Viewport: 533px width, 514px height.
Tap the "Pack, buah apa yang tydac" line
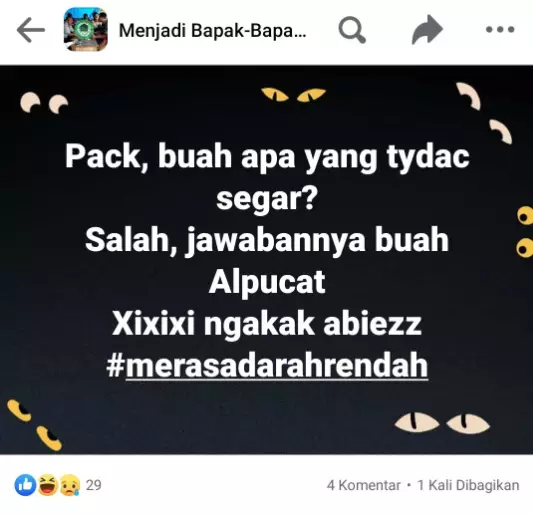coord(267,157)
